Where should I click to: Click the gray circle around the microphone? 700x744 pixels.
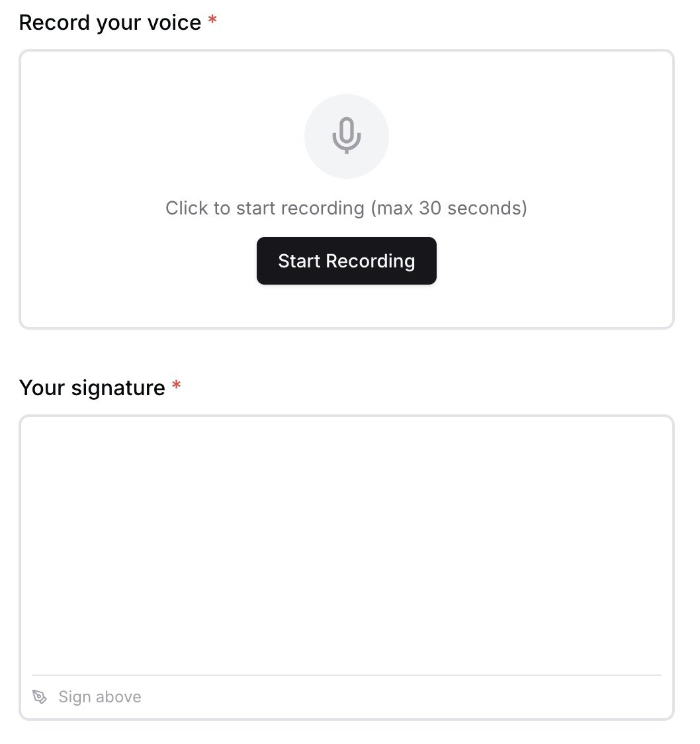tap(324, 113)
